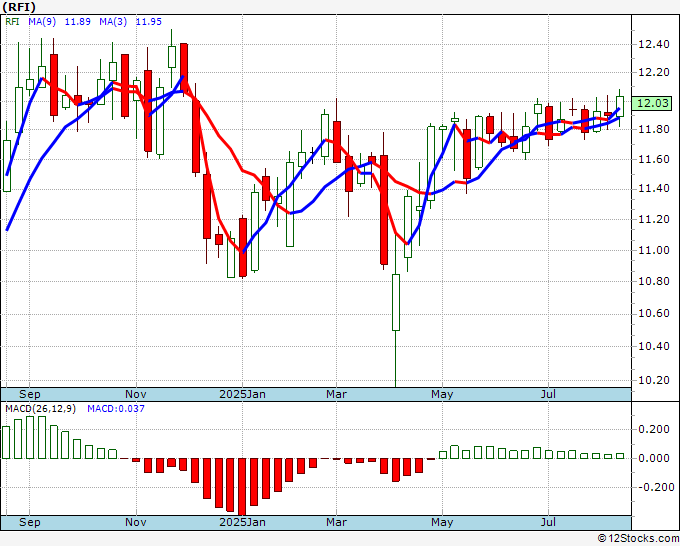
Task: Click the (RFI) ticker title
Action: click(19, 7)
